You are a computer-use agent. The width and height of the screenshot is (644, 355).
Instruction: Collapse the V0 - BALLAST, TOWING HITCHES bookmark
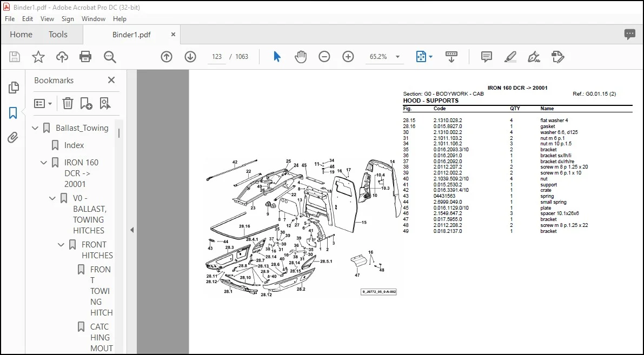(52, 198)
